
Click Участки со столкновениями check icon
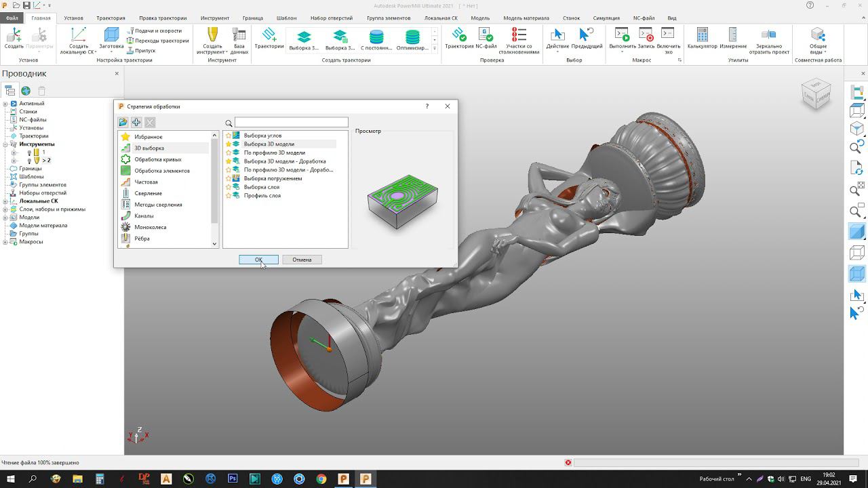(519, 35)
